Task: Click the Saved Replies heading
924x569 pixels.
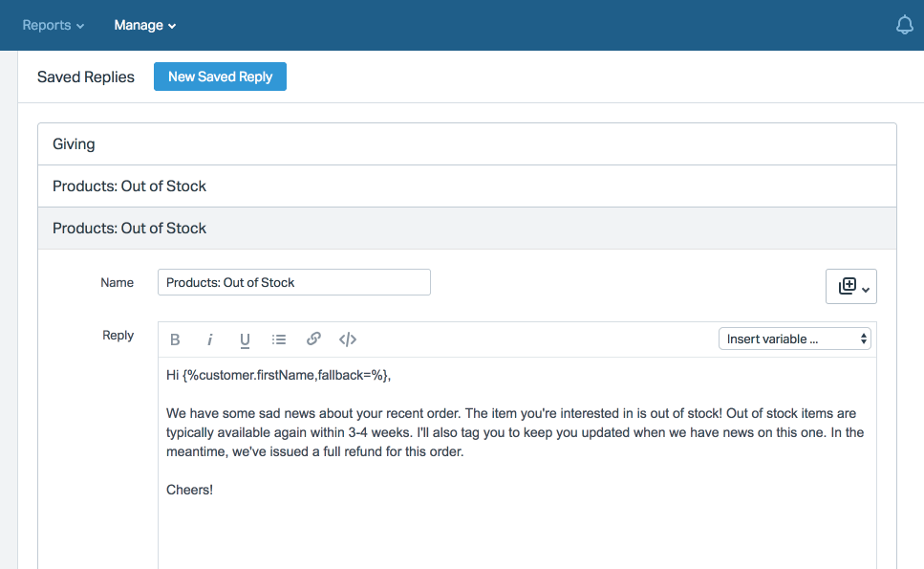Action: point(86,77)
